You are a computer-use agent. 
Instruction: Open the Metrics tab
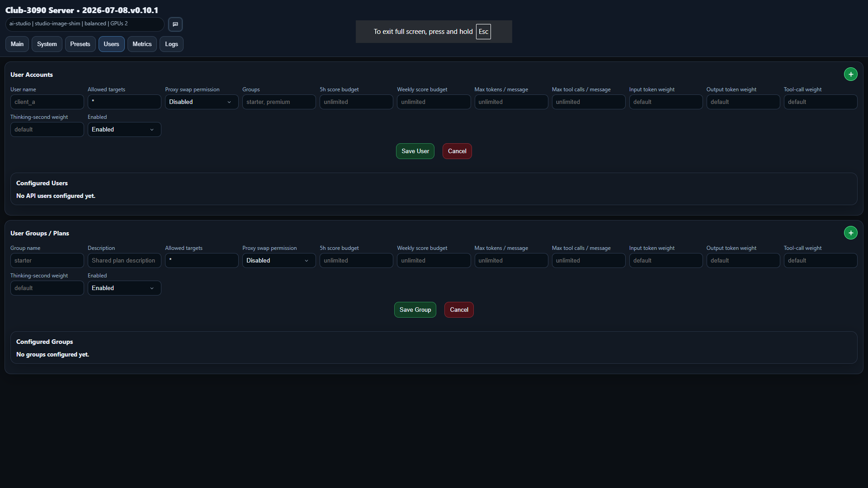point(142,44)
